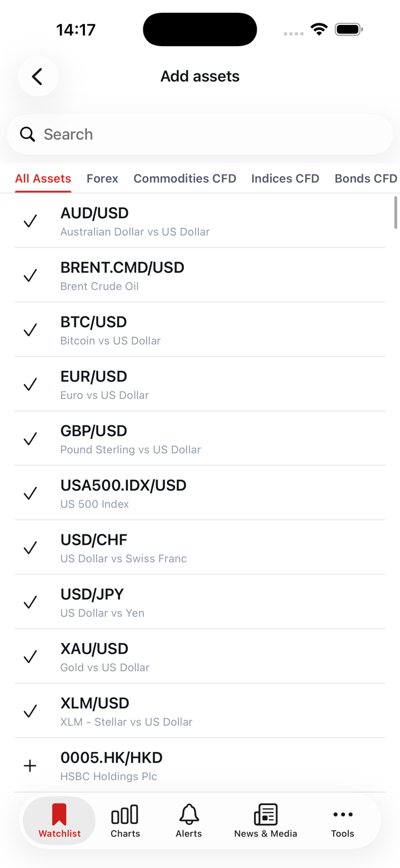This screenshot has height=868, width=400.
Task: Open the Charts bar icon
Action: [x=125, y=815]
